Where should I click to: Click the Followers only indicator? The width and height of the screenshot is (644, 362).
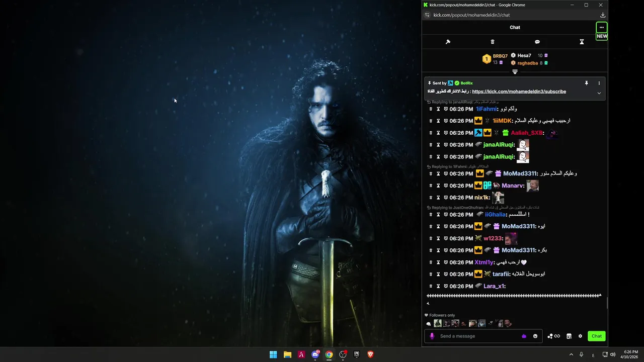point(440,315)
